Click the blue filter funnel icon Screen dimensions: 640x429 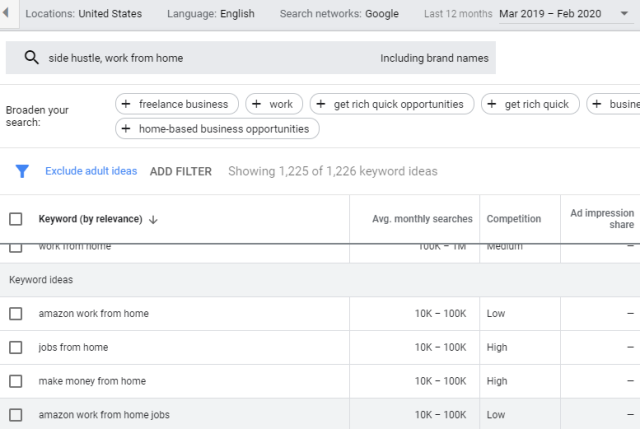(x=21, y=171)
